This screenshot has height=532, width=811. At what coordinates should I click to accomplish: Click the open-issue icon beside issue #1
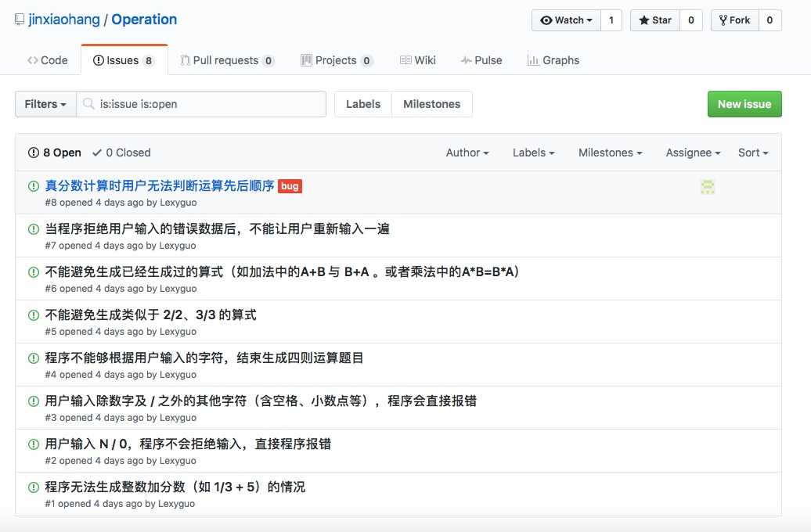coord(34,487)
